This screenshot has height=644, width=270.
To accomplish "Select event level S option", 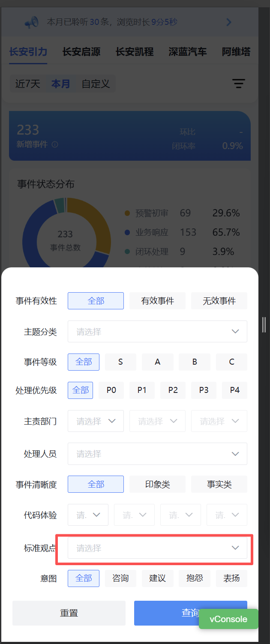I will pyautogui.click(x=120, y=362).
